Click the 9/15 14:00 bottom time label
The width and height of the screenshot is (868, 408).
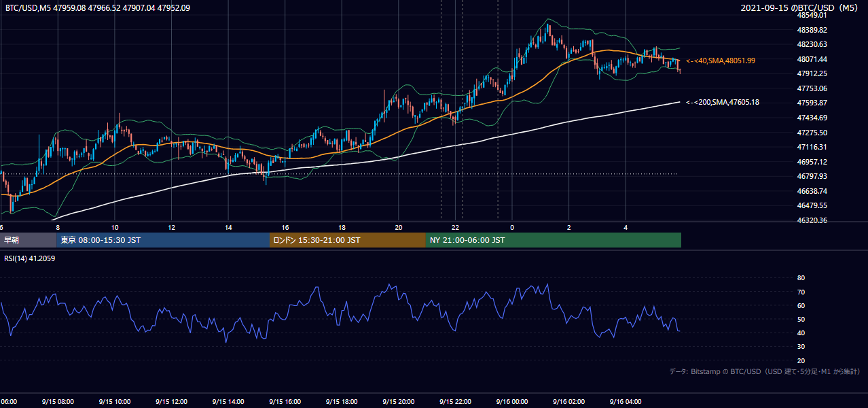click(x=228, y=401)
